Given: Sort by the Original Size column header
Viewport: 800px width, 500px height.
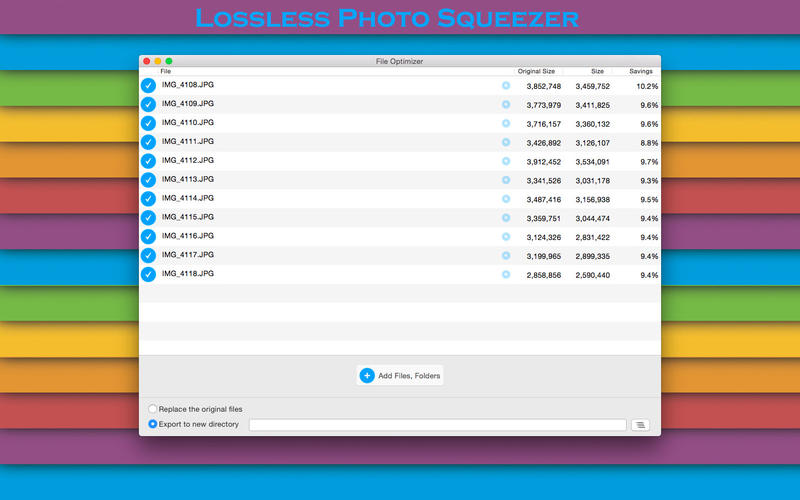Looking at the screenshot, I should coord(536,71).
